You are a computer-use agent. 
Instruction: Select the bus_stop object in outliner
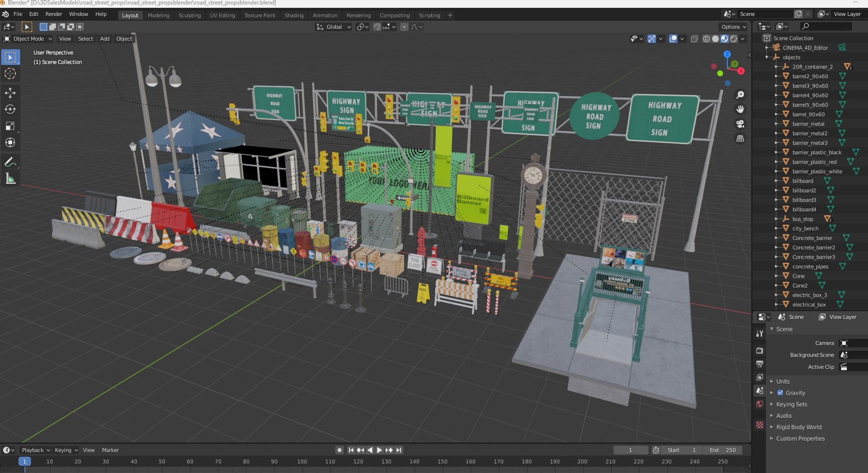point(802,219)
